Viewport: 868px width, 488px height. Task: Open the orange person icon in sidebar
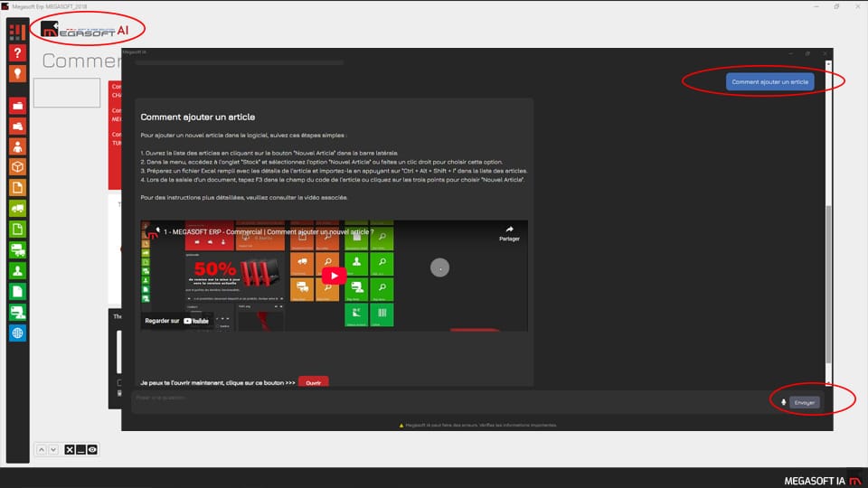tap(17, 146)
